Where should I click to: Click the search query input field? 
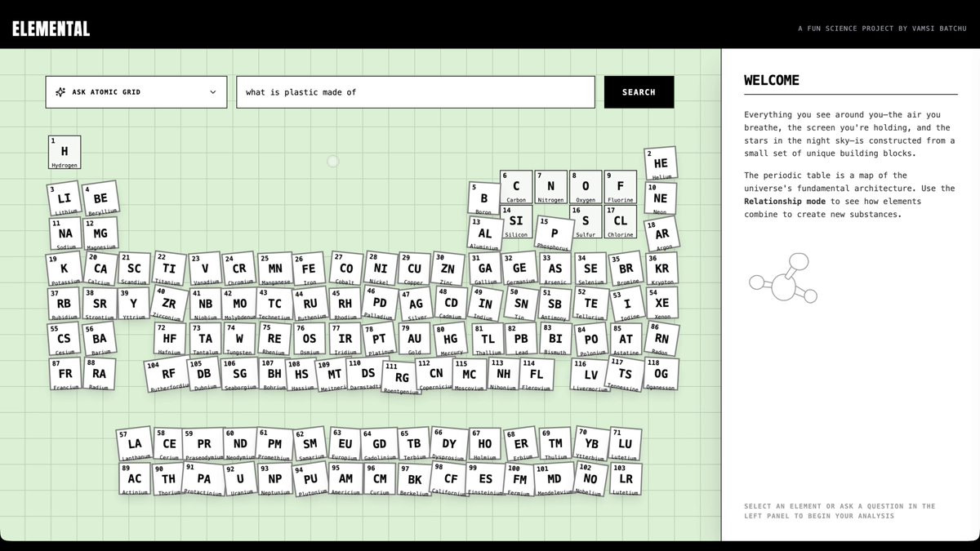click(416, 92)
